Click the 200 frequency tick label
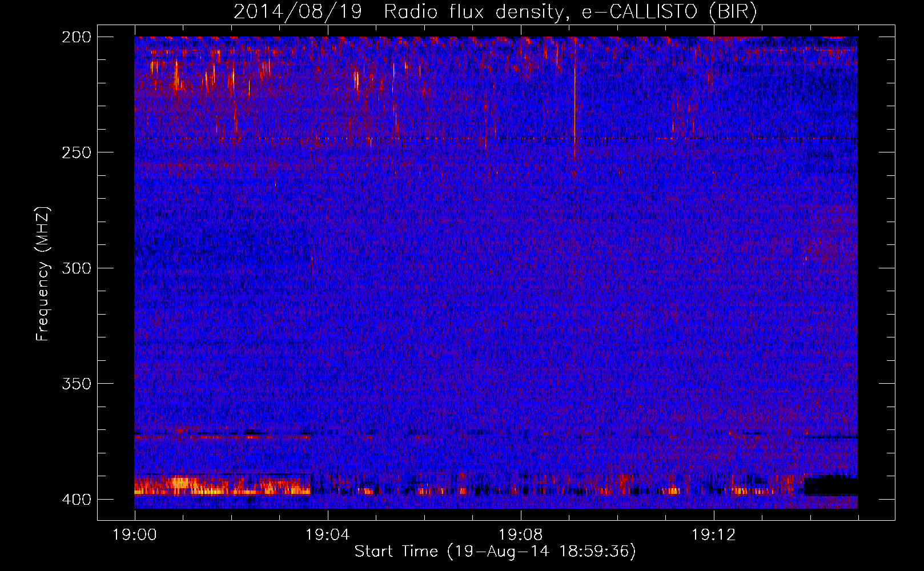 pos(77,37)
